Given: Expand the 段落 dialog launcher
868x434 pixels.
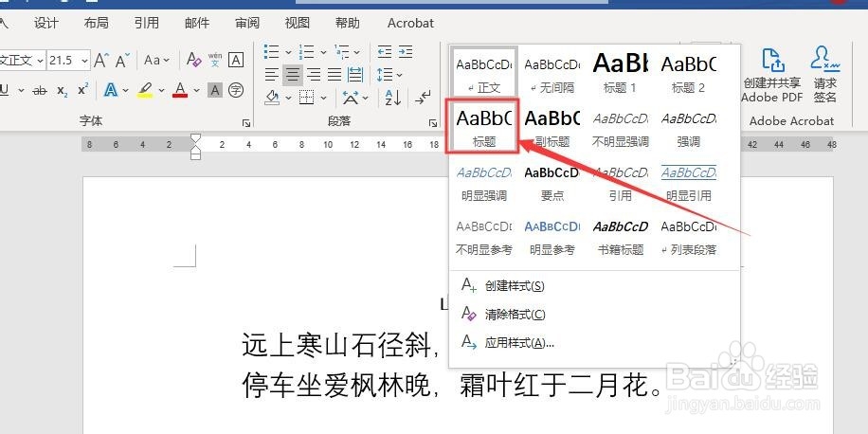Looking at the screenshot, I should tap(433, 123).
